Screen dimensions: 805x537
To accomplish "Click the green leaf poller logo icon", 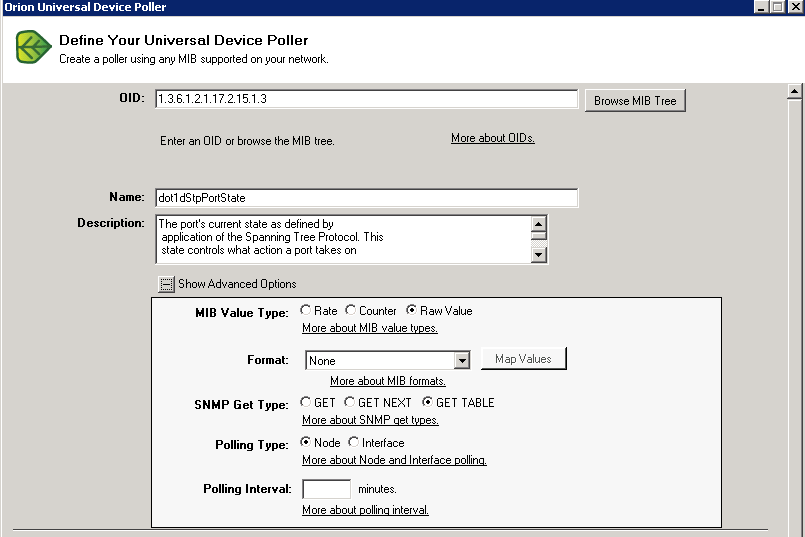I will pyautogui.click(x=33, y=47).
